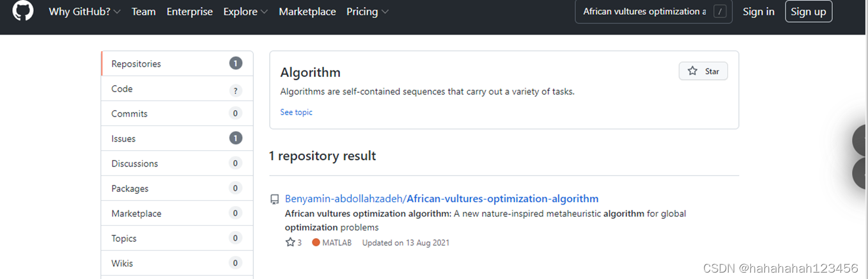The width and height of the screenshot is (868, 279).
Task: Go to the Team page
Action: click(x=144, y=12)
